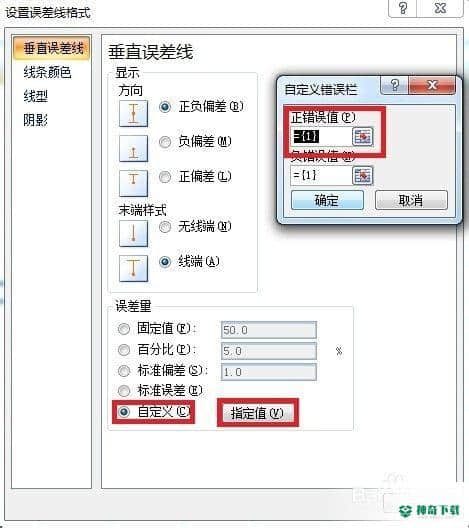469x528 pixels.
Task: Switch to the 线型 category
Action: (x=35, y=96)
